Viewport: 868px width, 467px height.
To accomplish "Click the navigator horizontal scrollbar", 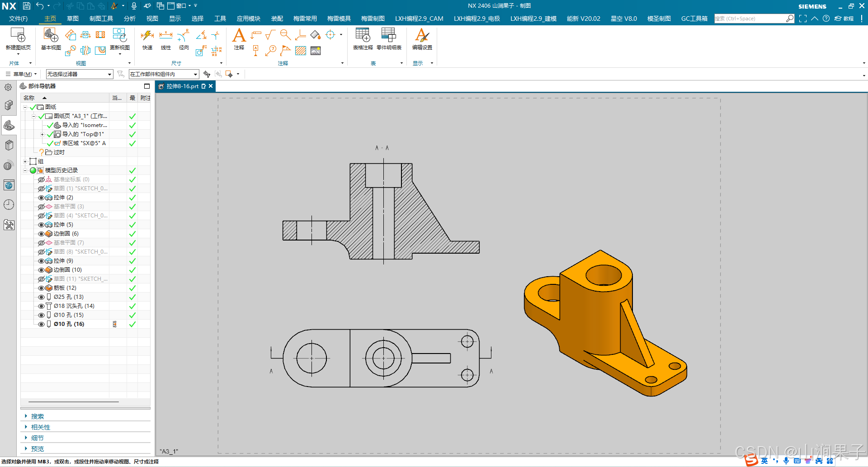I will coord(74,401).
